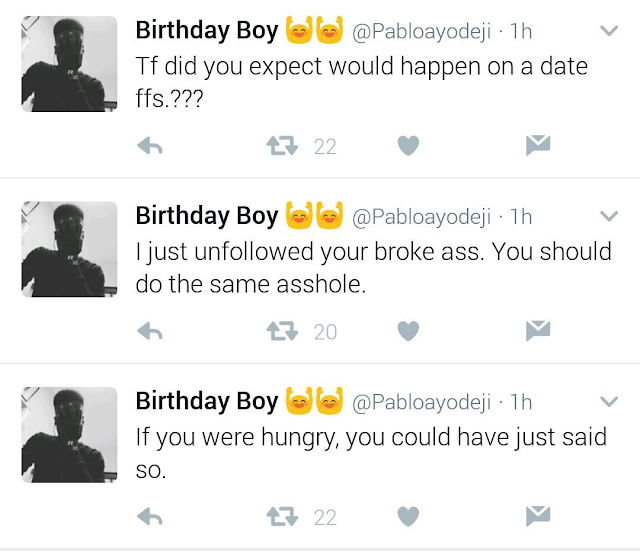Send the first tweet via direct message
Image resolution: width=640 pixels, height=551 pixels.
538,145
